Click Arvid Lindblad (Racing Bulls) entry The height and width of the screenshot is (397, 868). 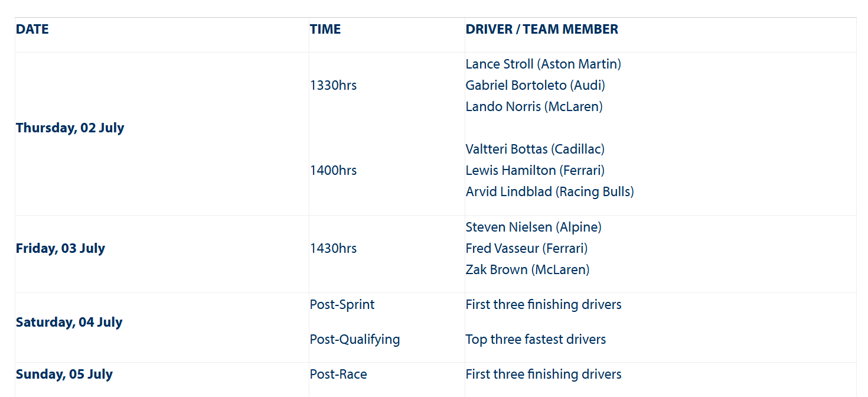tap(550, 191)
